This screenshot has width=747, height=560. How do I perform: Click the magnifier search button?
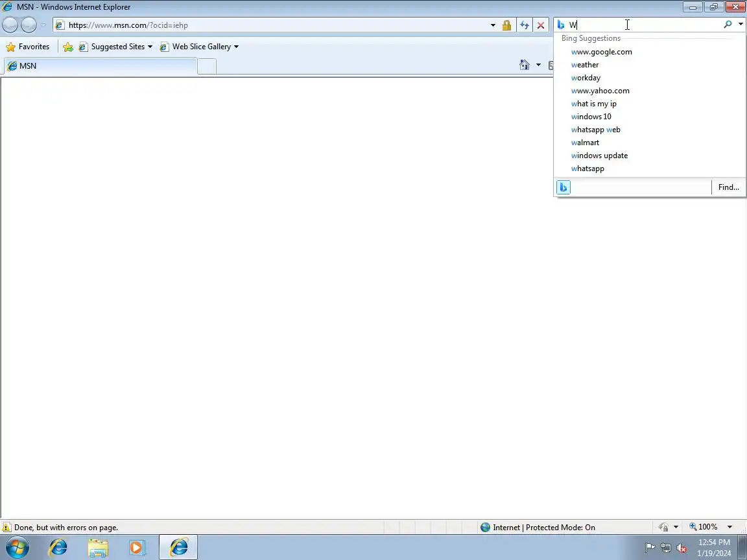click(728, 24)
